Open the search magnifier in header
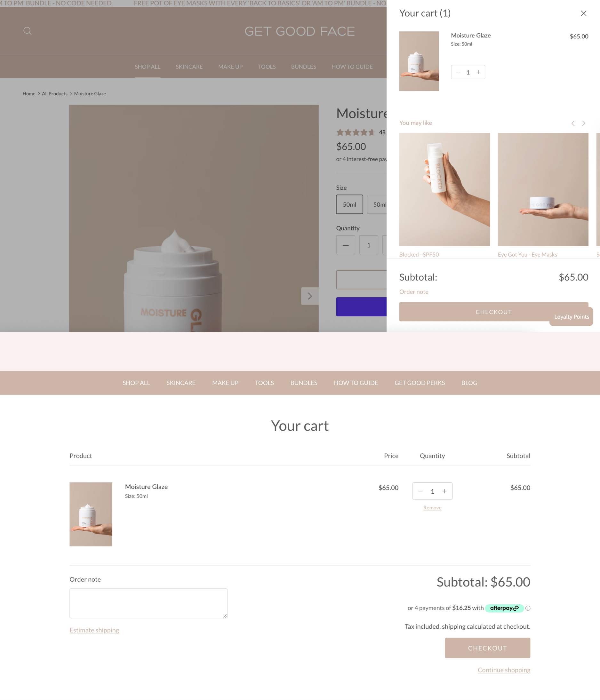Viewport: 600px width, 700px height. pyautogui.click(x=28, y=31)
